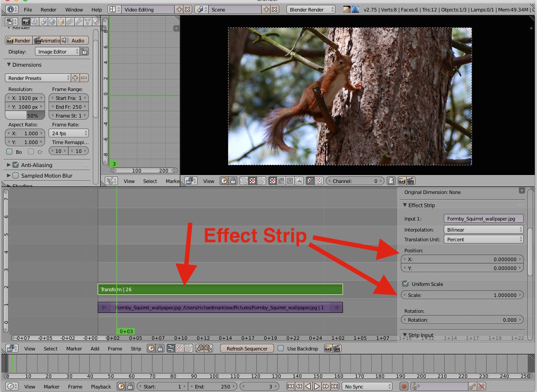Click the Audio render button

point(74,40)
